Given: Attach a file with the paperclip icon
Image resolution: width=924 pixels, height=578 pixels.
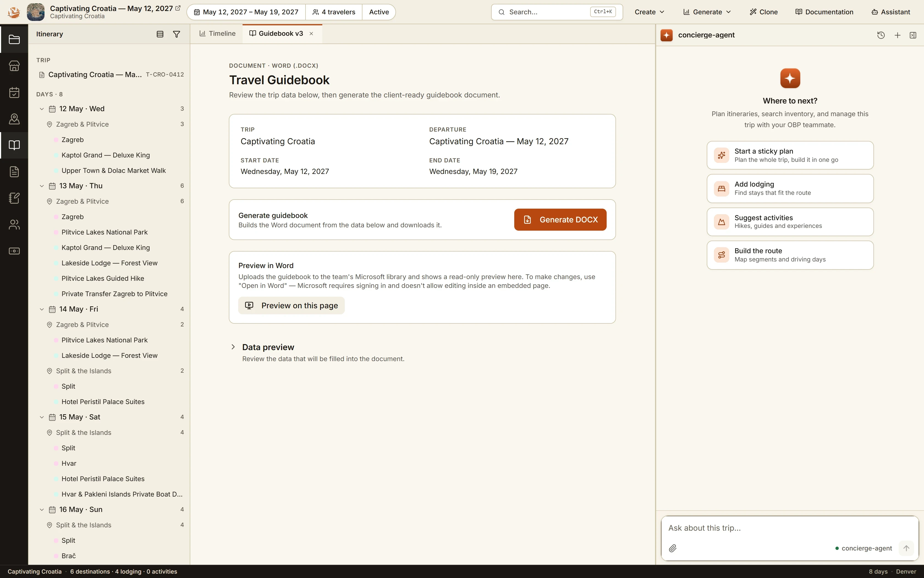Looking at the screenshot, I should tap(673, 548).
